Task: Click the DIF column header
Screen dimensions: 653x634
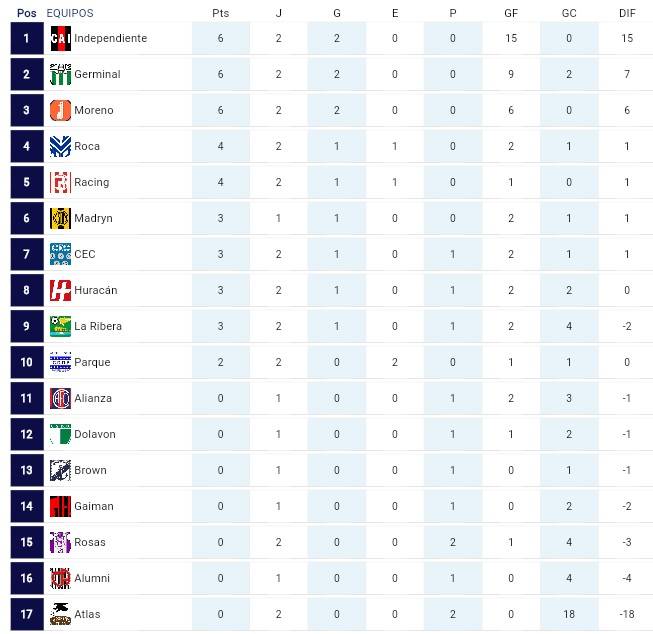Action: tap(627, 13)
